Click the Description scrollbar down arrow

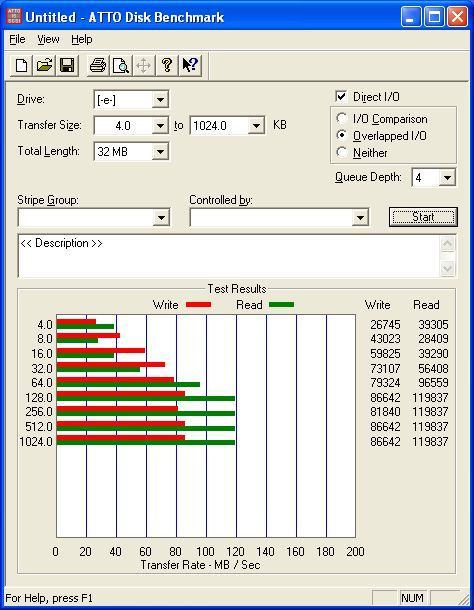point(448,268)
